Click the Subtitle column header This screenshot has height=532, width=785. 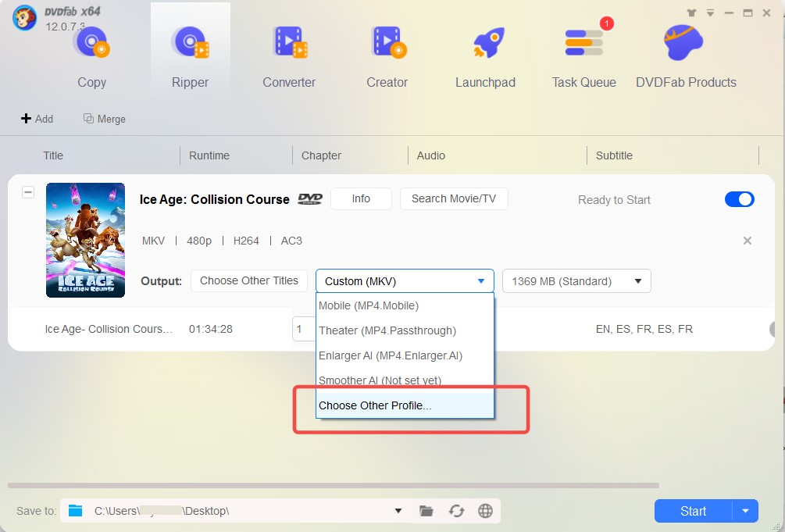[x=614, y=155]
